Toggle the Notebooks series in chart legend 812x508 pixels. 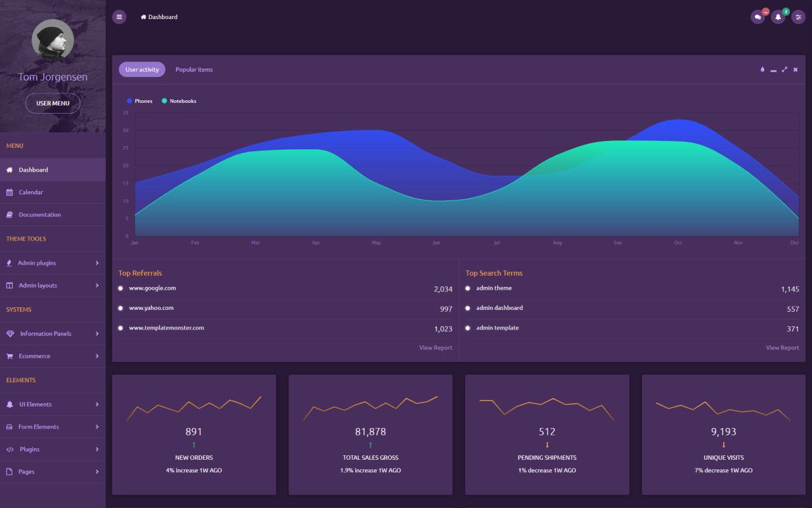(x=179, y=101)
